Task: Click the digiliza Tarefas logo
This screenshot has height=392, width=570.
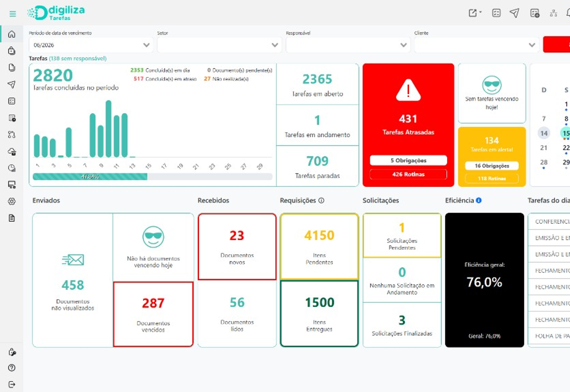Action: 56,13
